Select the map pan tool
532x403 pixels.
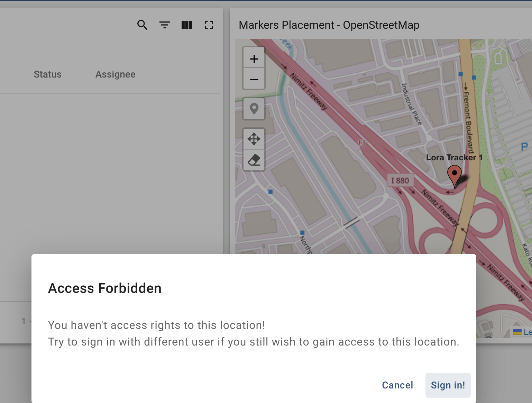click(x=254, y=138)
